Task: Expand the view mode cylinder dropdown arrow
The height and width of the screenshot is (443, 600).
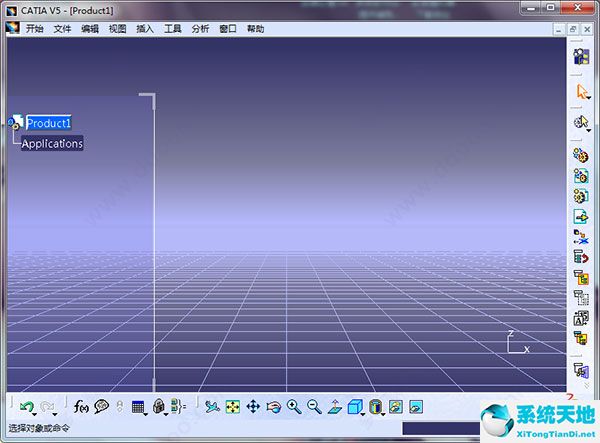Action: click(383, 414)
